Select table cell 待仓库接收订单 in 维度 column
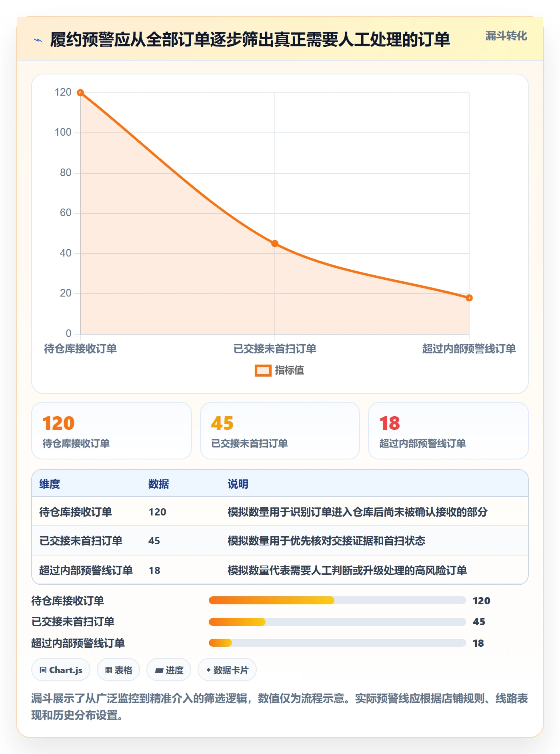Viewport: 560px width, 754px height. point(76,512)
